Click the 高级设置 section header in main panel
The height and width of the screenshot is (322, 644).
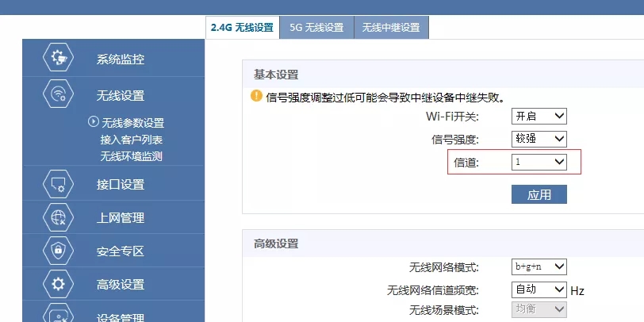coord(276,243)
